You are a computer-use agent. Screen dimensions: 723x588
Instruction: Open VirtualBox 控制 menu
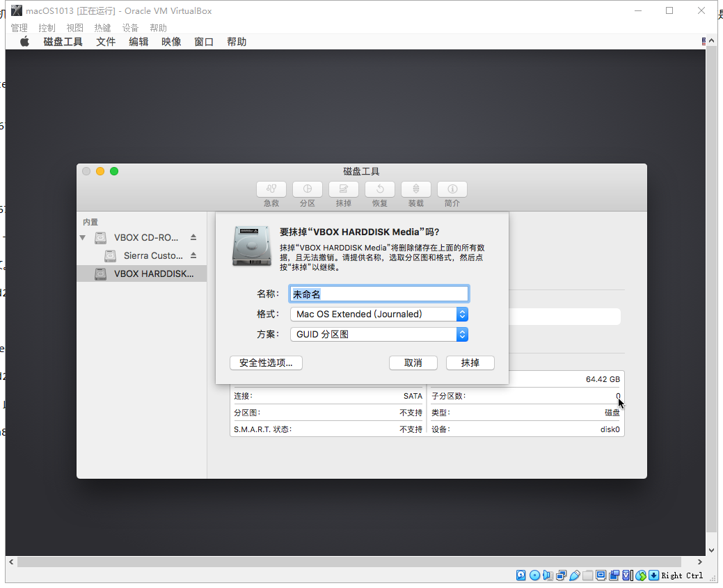[x=47, y=28]
